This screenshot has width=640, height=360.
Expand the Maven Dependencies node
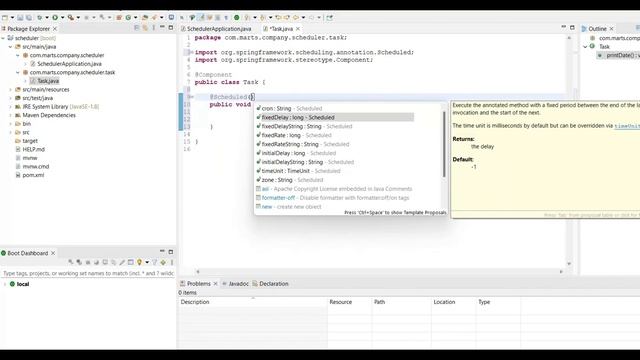point(11,115)
